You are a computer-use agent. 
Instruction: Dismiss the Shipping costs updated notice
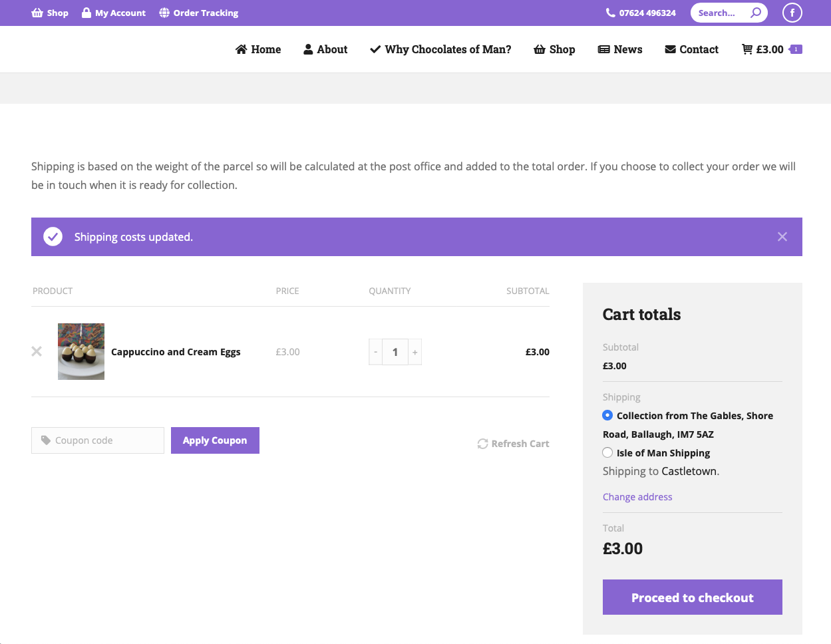coord(782,237)
